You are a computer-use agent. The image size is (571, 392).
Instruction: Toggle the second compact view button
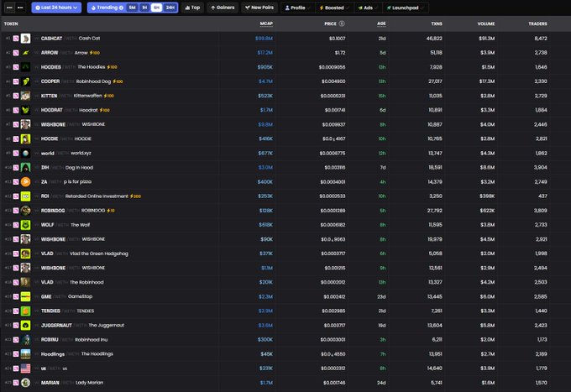click(x=20, y=8)
